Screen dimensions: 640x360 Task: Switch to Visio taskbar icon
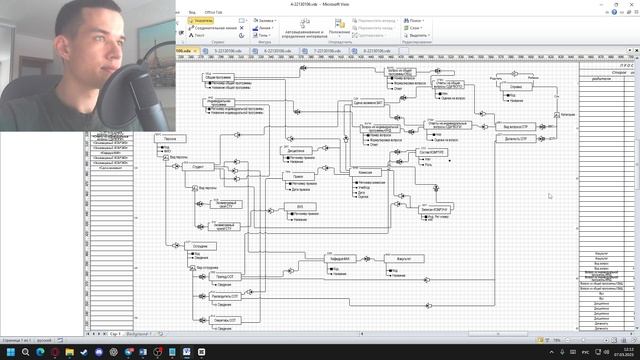187,352
